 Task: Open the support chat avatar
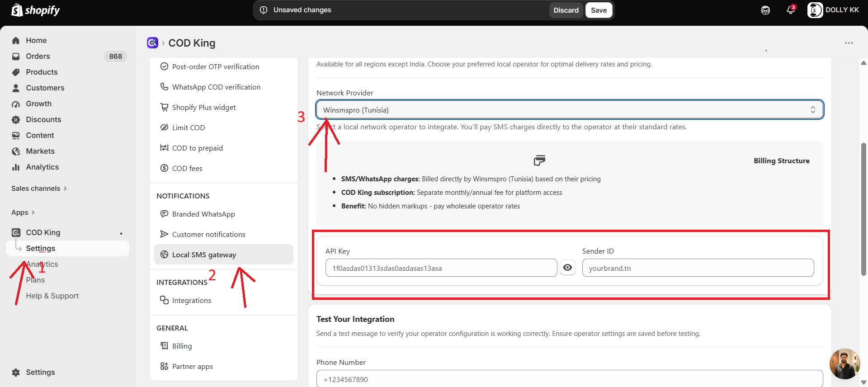844,364
